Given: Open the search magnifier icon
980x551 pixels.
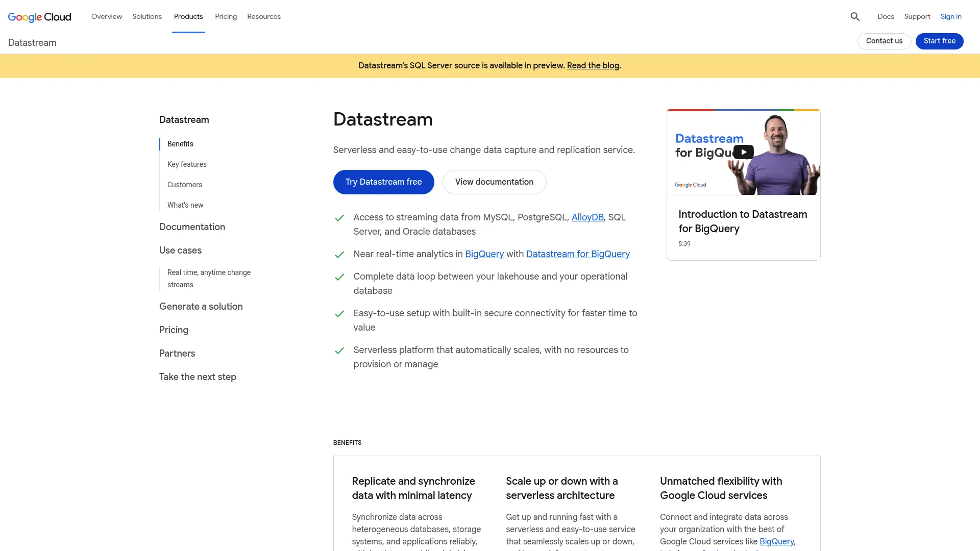Looking at the screenshot, I should 855,17.
